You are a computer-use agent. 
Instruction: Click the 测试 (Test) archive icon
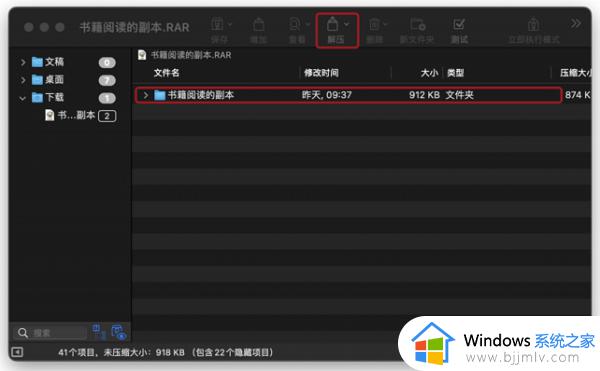click(458, 24)
